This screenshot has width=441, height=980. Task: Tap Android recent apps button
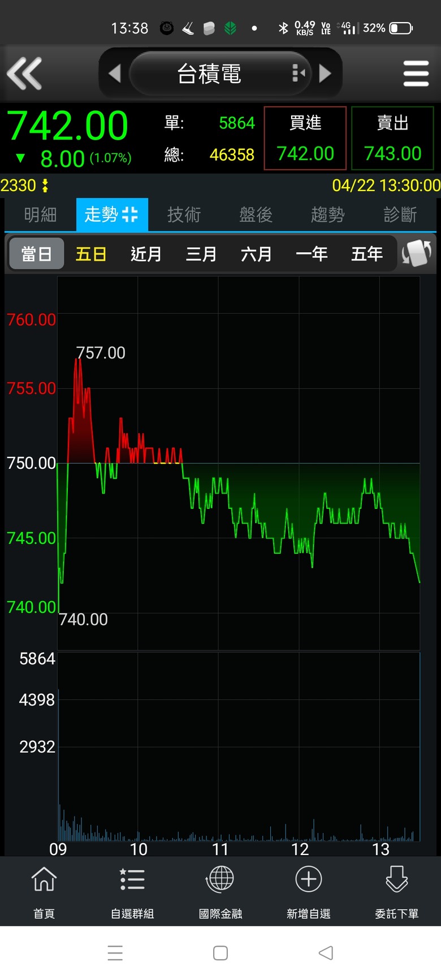tap(115, 953)
